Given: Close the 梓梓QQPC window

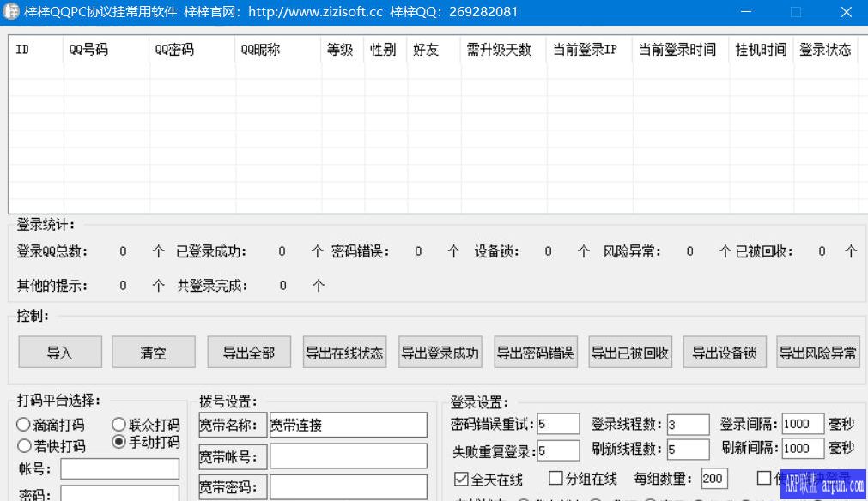Looking at the screenshot, I should (x=847, y=12).
